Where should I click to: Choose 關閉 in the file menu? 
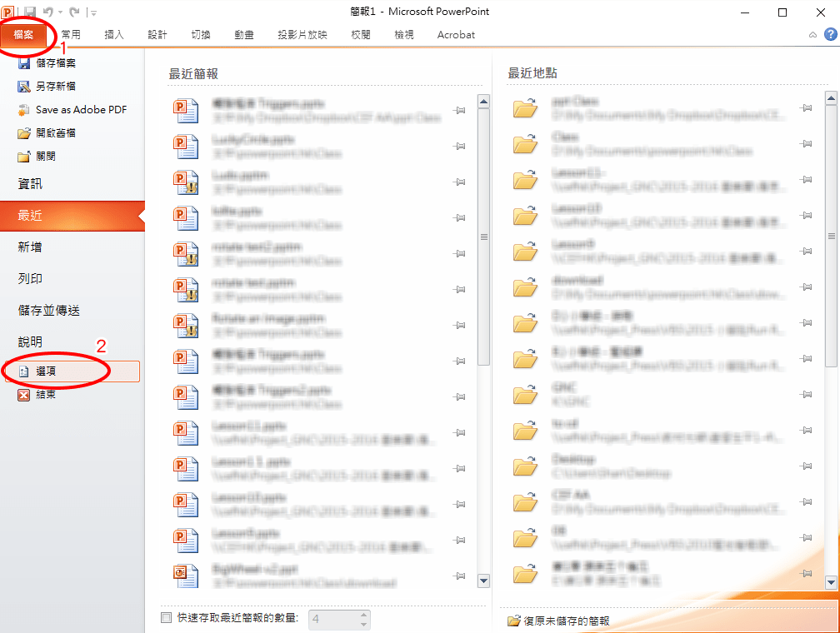[37, 157]
